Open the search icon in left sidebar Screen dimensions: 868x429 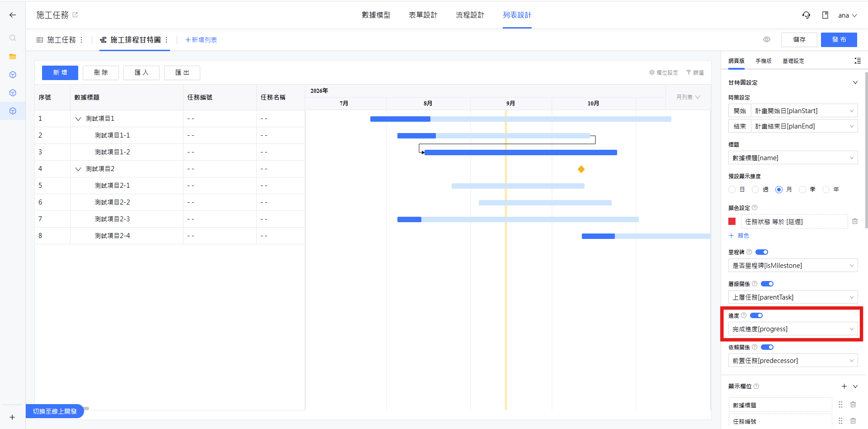(x=13, y=38)
